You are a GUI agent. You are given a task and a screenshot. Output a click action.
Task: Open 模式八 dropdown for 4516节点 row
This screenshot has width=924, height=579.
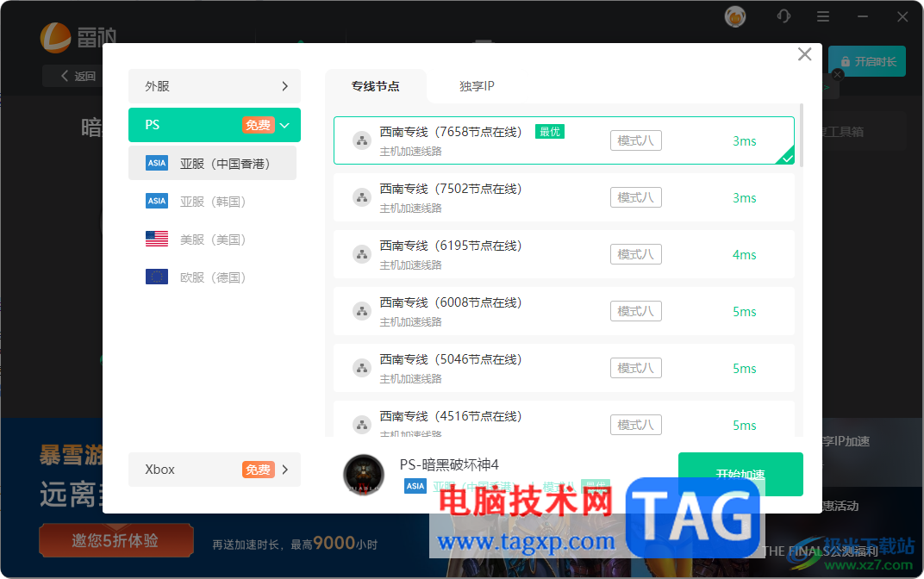pos(636,425)
